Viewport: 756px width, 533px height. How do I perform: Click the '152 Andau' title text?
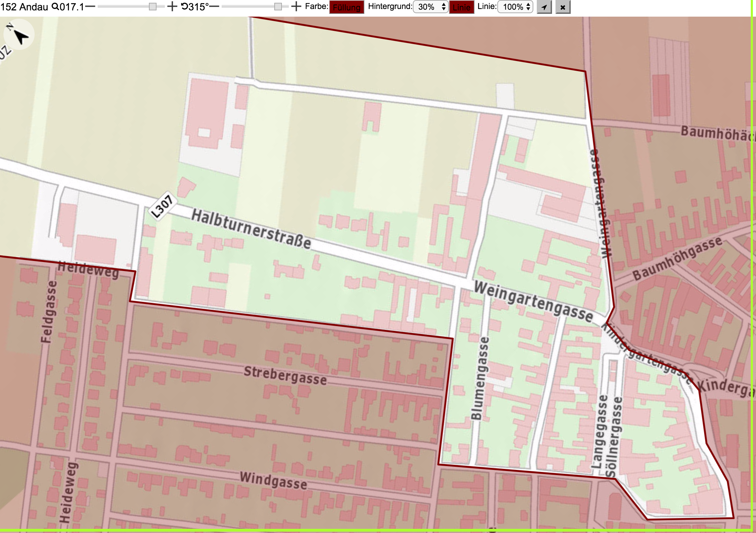click(x=24, y=7)
